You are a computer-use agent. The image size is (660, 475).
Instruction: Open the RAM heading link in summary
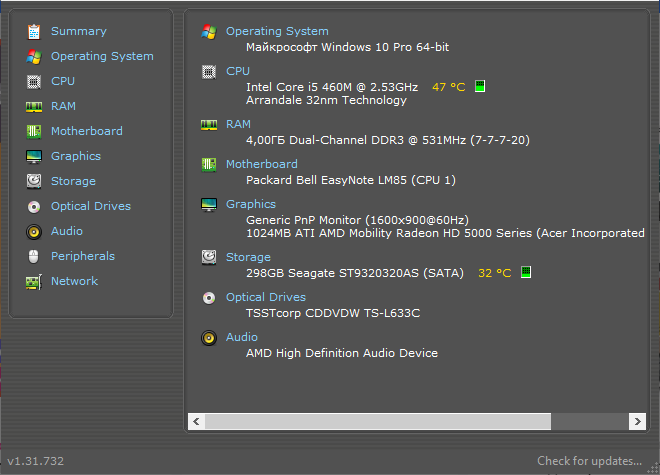tap(238, 124)
